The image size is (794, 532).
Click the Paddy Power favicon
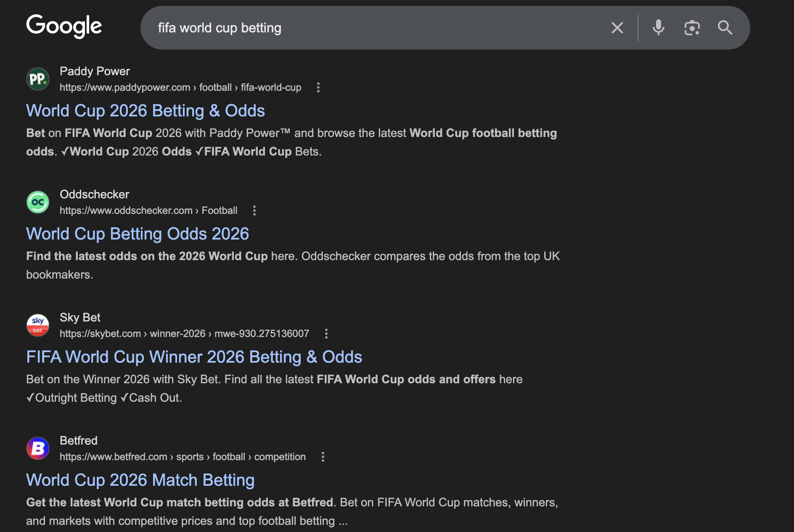point(38,79)
